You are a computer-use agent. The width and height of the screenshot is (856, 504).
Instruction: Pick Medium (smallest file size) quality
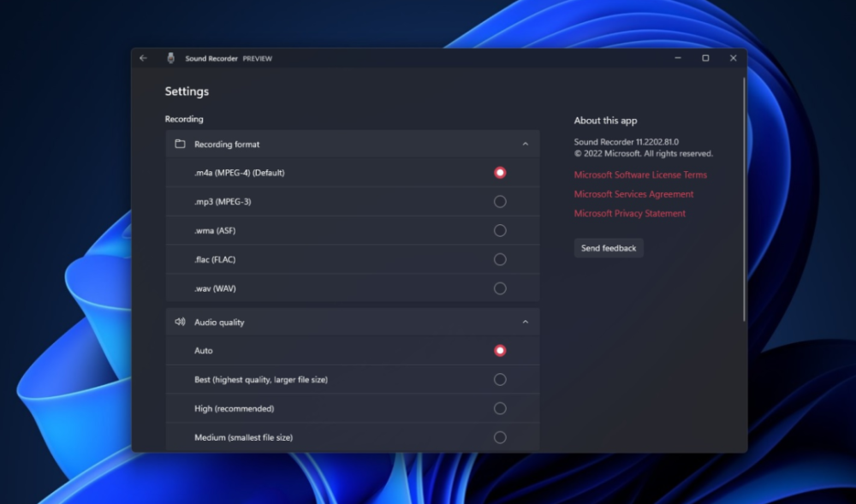point(500,437)
